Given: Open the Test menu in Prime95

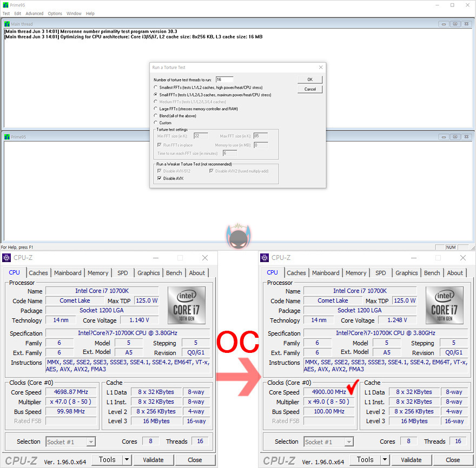Looking at the screenshot, I should click(x=6, y=14).
